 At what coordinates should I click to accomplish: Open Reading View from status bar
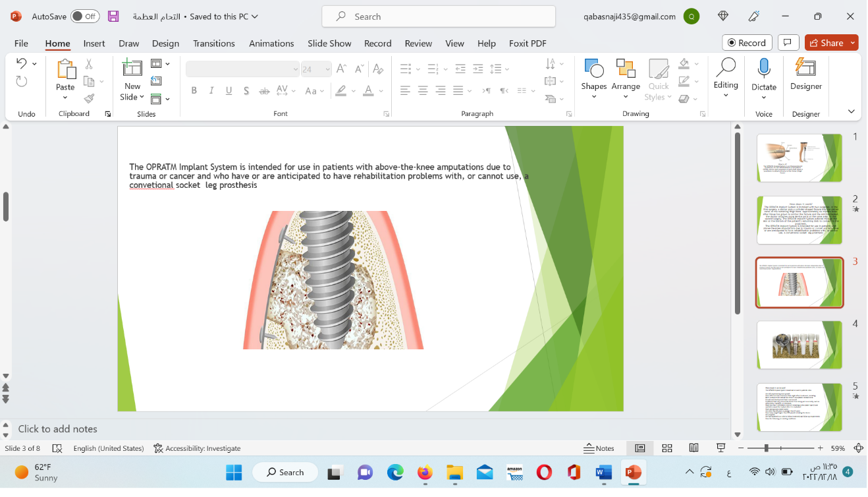pos(693,448)
